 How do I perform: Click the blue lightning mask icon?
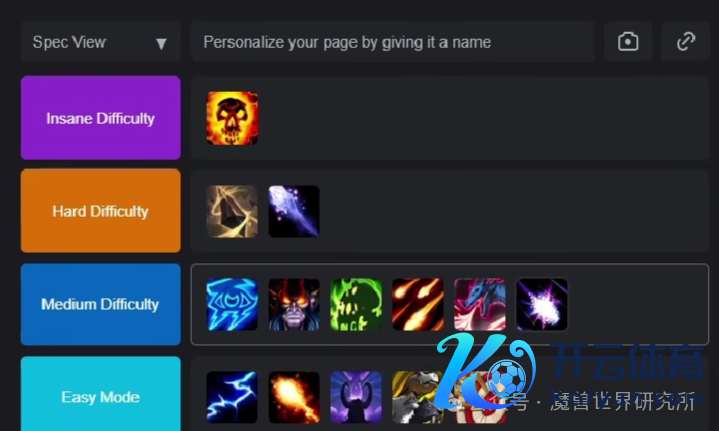232,304
